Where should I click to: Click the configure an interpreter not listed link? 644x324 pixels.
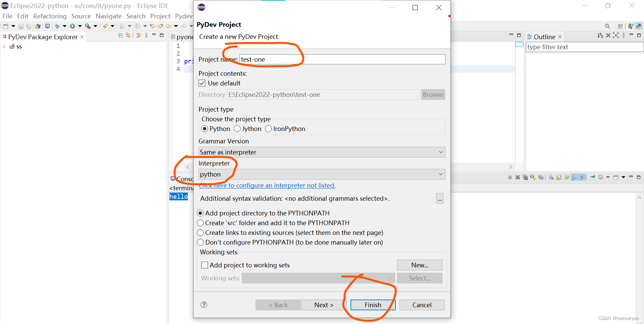pyautogui.click(x=267, y=185)
